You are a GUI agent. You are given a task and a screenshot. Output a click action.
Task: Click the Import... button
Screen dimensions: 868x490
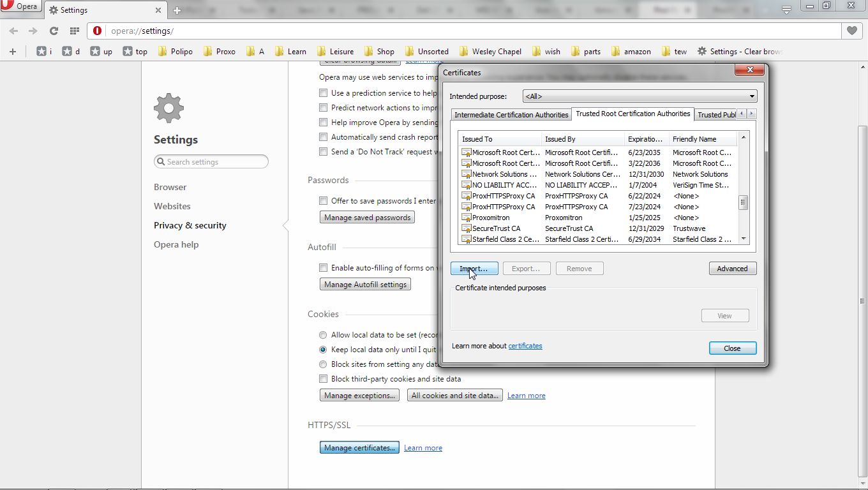point(474,269)
